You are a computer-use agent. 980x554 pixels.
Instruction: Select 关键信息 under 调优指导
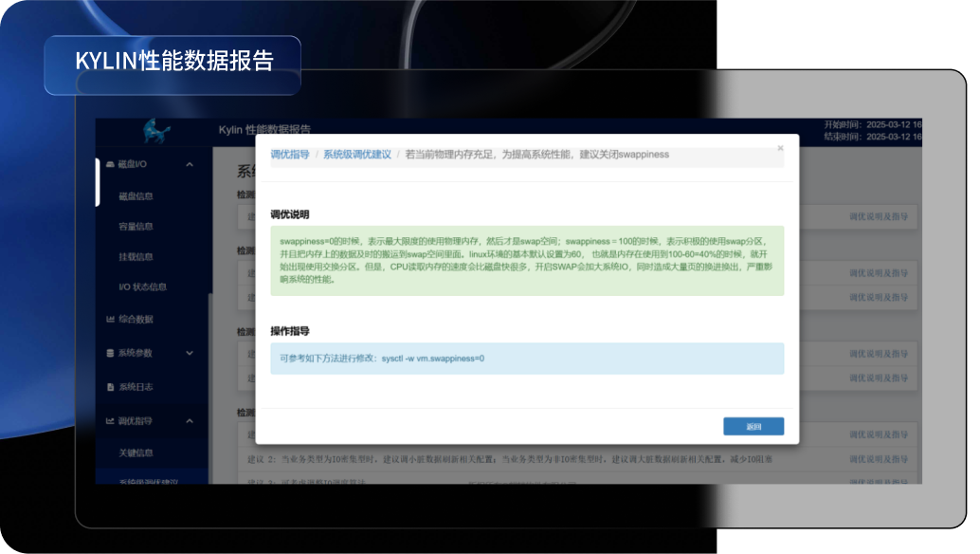pyautogui.click(x=136, y=452)
